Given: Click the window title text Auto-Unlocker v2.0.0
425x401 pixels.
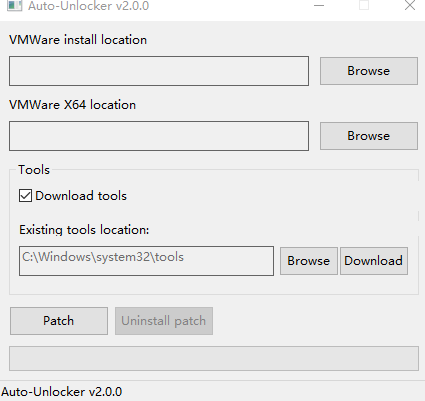Looking at the screenshot, I should (88, 6).
